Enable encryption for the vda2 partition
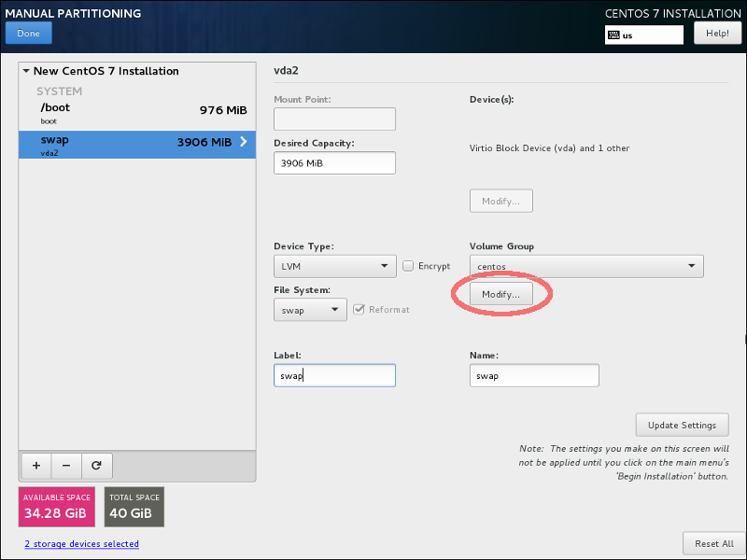Viewport: 747px width, 560px height. coord(408,265)
